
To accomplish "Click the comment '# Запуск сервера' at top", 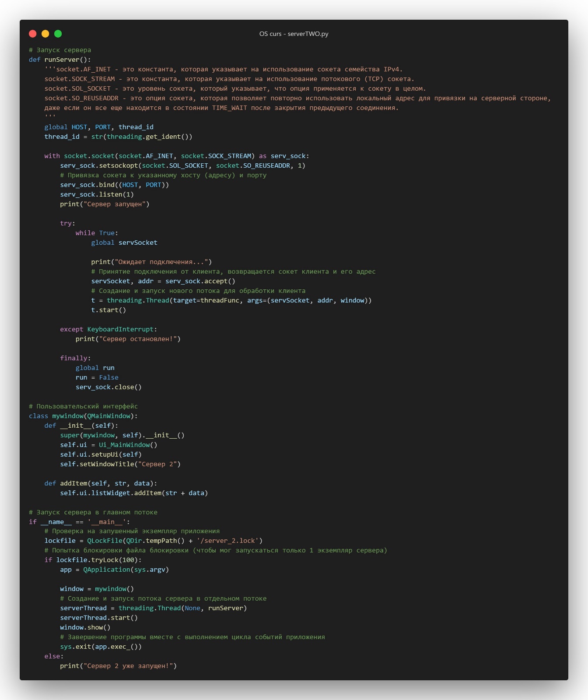I will 60,50.
